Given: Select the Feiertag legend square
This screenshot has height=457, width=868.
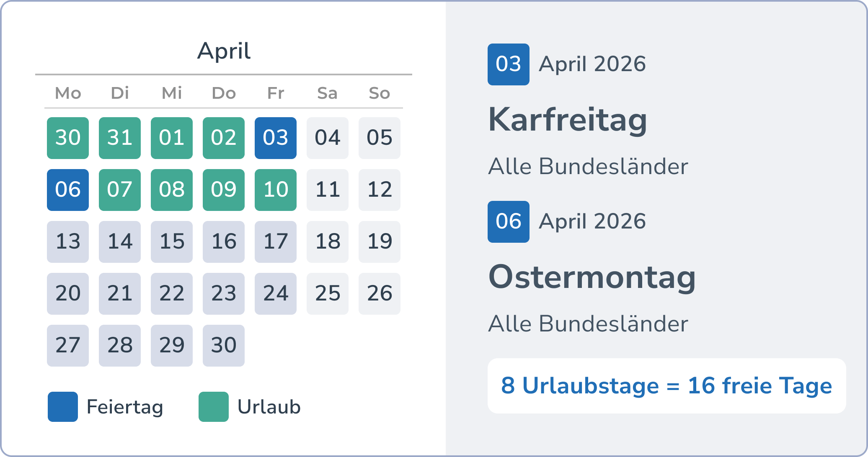Looking at the screenshot, I should click(62, 406).
